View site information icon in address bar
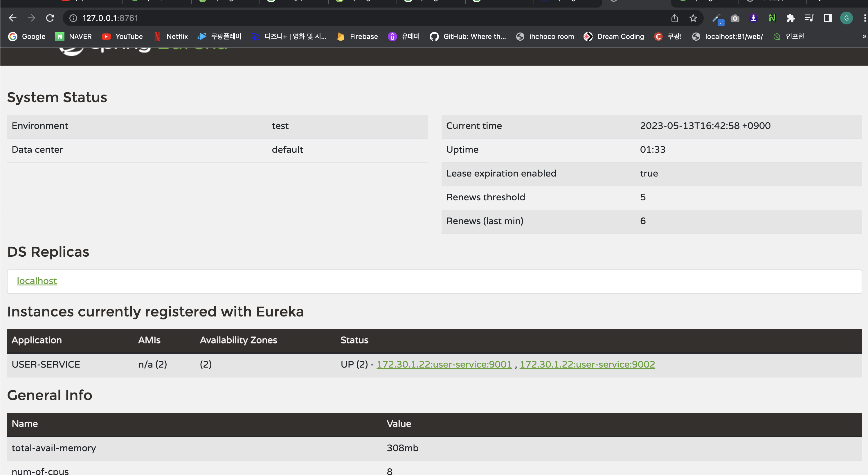Viewport: 868px width, 475px height. coord(73,18)
